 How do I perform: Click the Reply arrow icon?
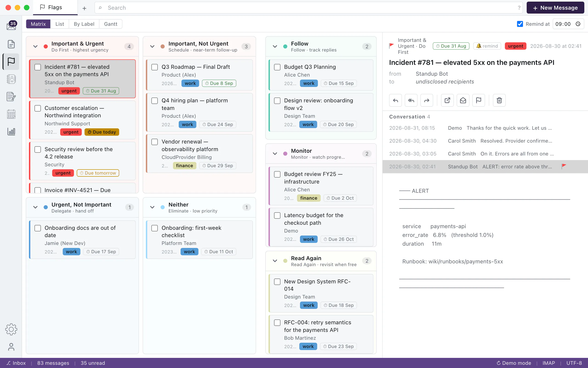[395, 100]
